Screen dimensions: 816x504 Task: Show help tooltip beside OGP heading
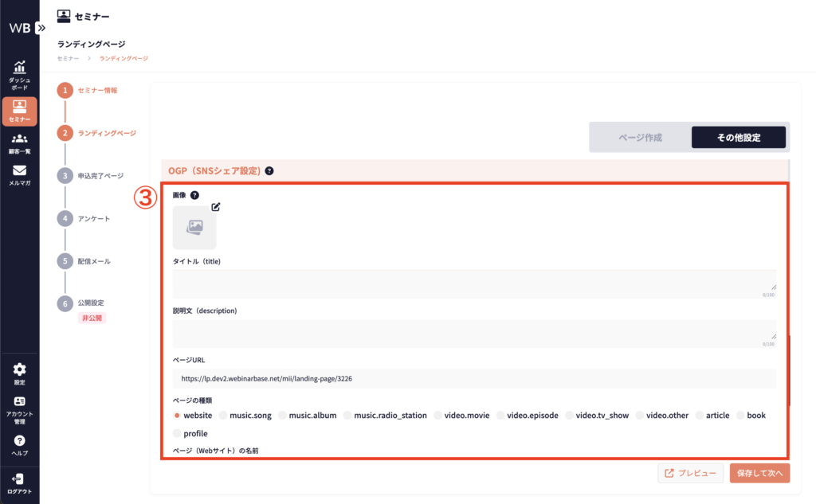coord(269,170)
